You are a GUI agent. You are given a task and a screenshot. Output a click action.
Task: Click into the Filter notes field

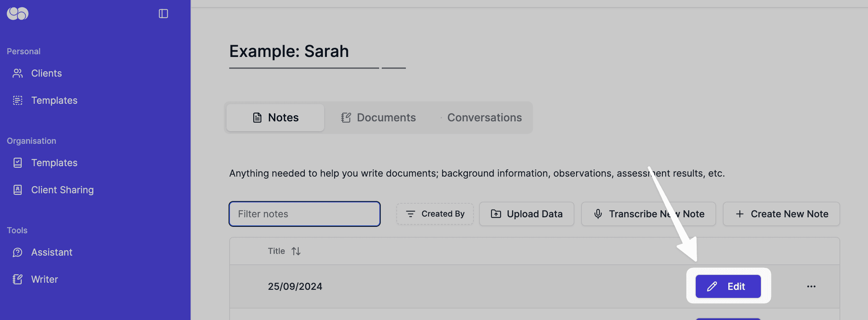click(x=304, y=214)
